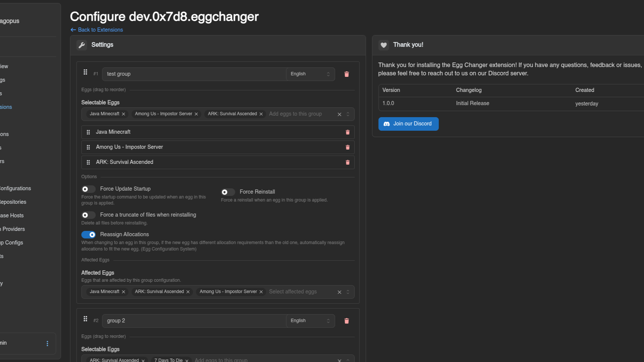
Task: Click Back to Extensions link
Action: (x=97, y=30)
